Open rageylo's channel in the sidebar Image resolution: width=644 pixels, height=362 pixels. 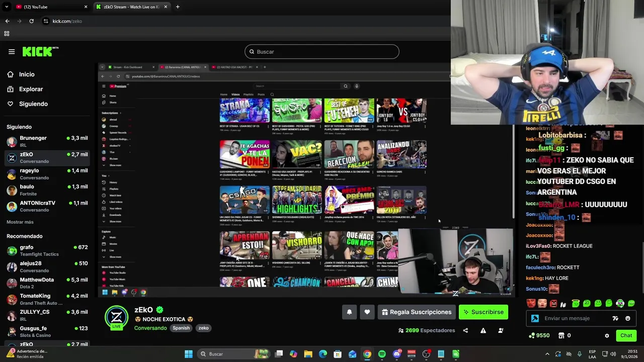pos(47,174)
